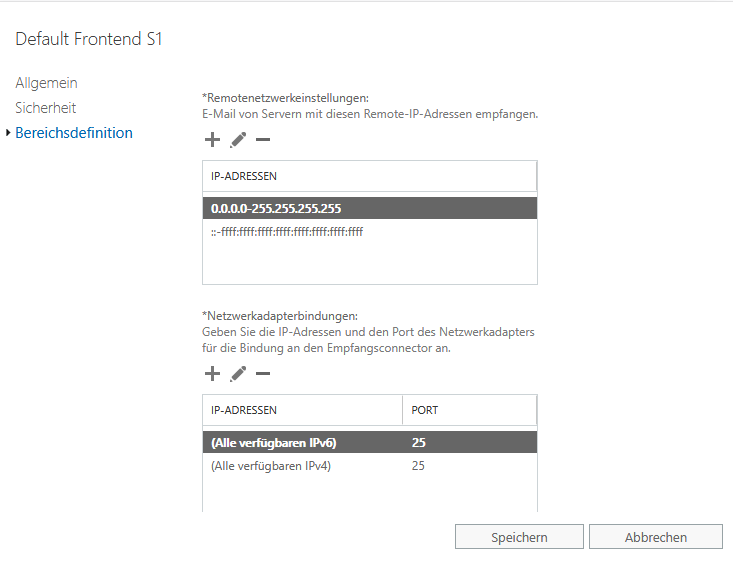This screenshot has width=733, height=578.
Task: Click Abbrechen to cancel changes
Action: (x=656, y=537)
